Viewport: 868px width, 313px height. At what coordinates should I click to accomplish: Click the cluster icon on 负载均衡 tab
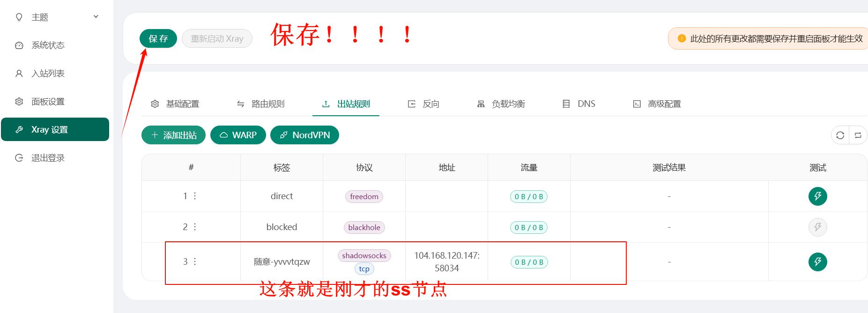(481, 104)
